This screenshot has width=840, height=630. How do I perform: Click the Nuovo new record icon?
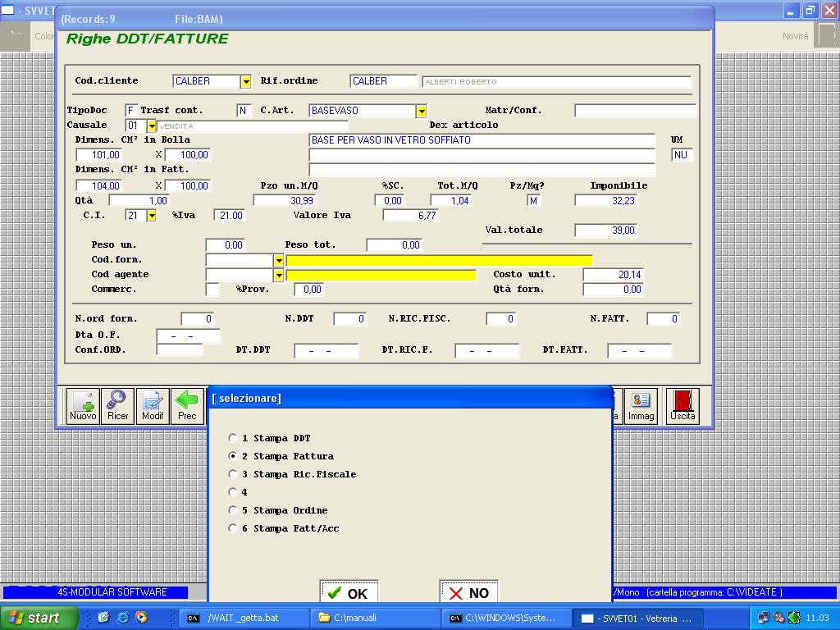click(x=83, y=407)
